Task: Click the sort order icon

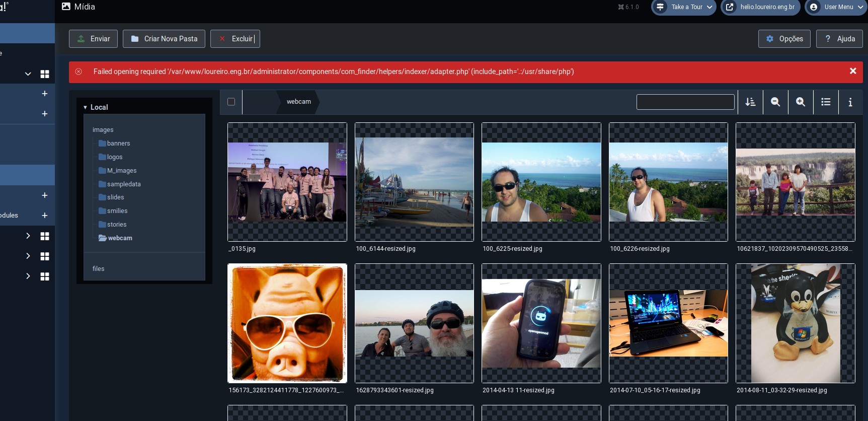Action: coord(750,102)
